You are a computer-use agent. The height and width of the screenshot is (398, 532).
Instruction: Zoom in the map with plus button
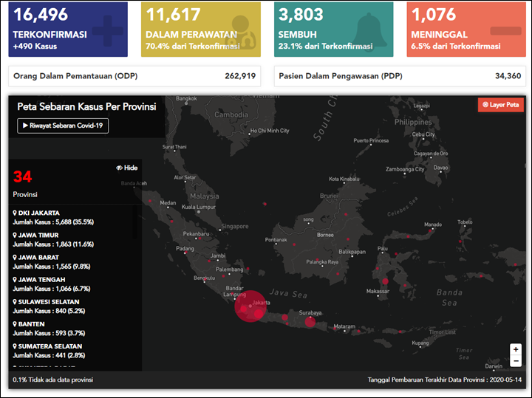pos(516,349)
